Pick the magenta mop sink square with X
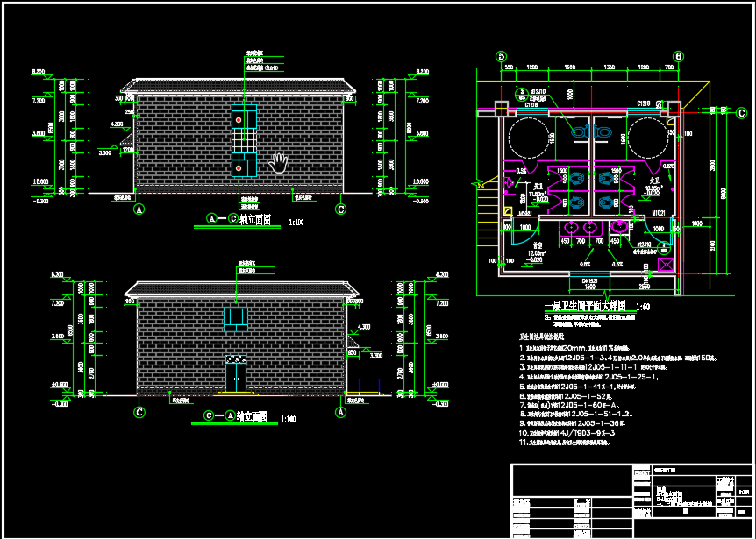The height and width of the screenshot is (539, 756). click(667, 265)
